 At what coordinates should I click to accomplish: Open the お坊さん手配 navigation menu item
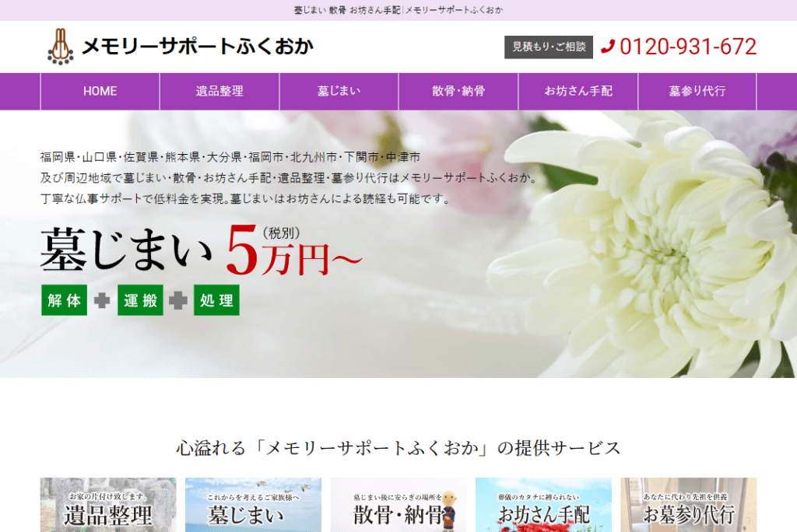tap(578, 91)
